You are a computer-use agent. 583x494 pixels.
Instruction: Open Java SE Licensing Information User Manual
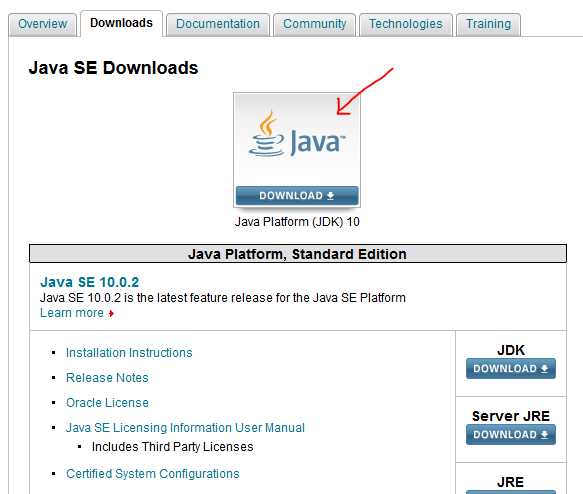point(185,427)
